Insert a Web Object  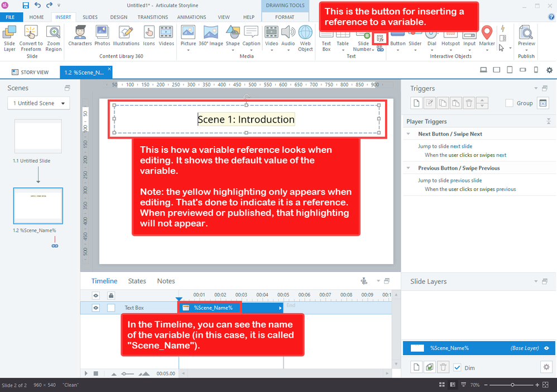(305, 38)
